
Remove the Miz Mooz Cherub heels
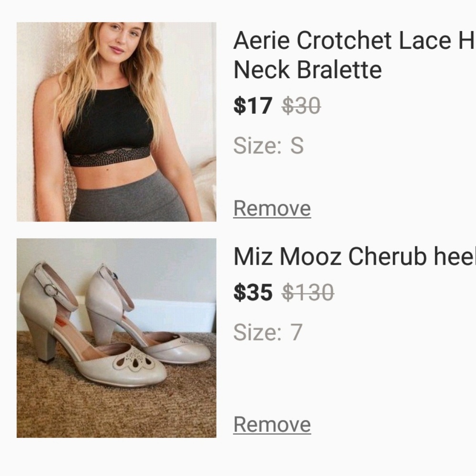pyautogui.click(x=272, y=424)
